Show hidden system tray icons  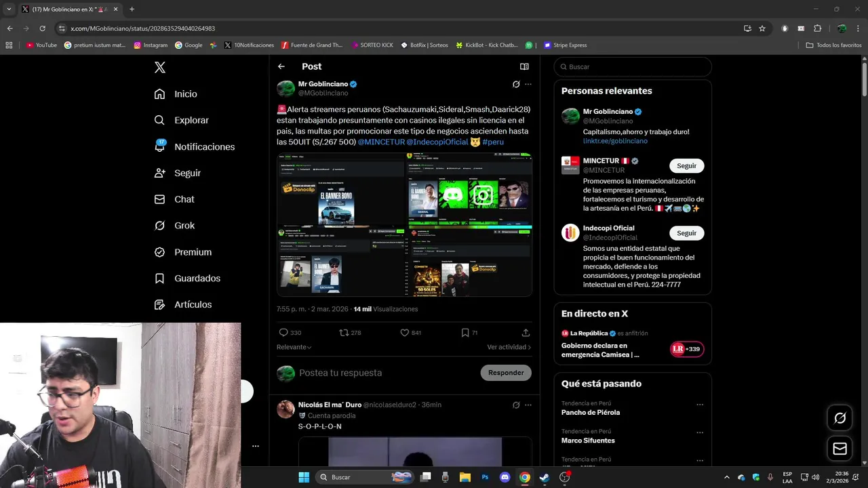[726, 477]
